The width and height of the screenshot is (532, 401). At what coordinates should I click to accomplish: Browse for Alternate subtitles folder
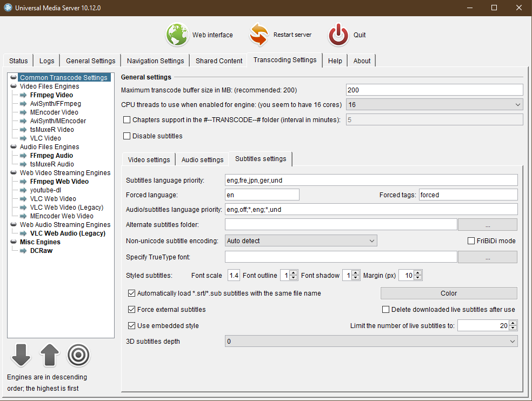(488, 225)
